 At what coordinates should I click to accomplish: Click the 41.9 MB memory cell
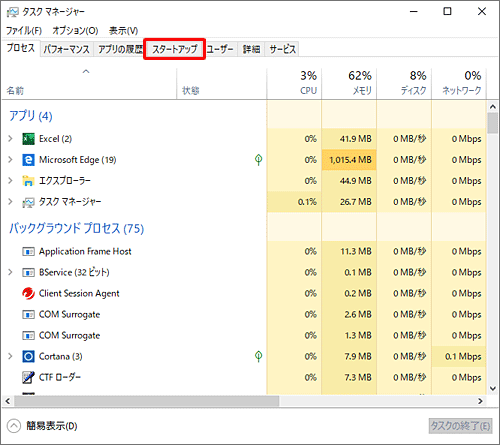click(349, 139)
